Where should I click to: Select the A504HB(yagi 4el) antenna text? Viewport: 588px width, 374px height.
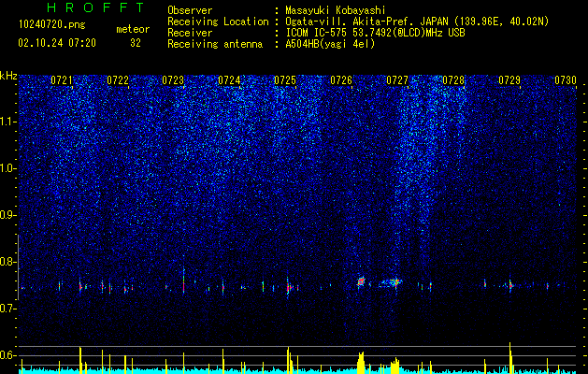coord(330,44)
